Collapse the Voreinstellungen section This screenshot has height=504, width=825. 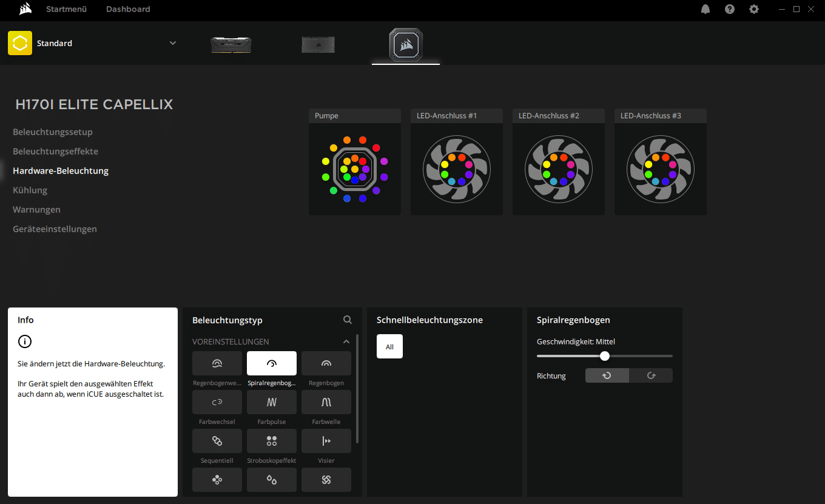point(346,341)
